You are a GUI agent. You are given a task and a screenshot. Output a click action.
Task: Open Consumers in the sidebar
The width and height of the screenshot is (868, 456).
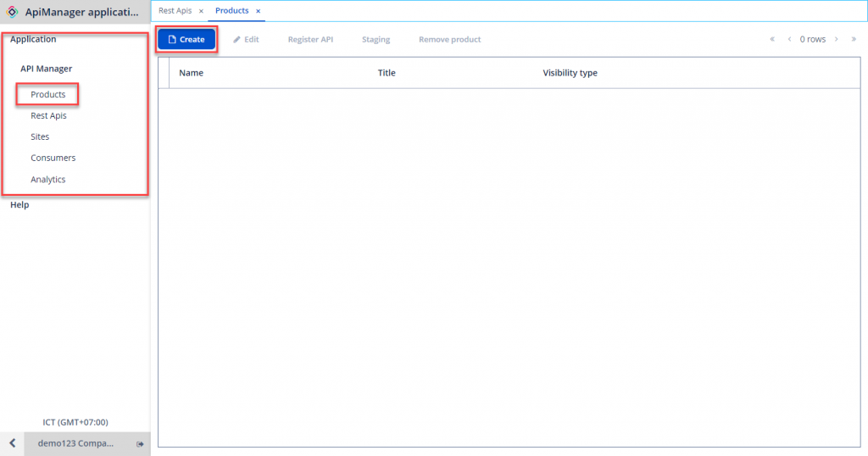coord(53,158)
